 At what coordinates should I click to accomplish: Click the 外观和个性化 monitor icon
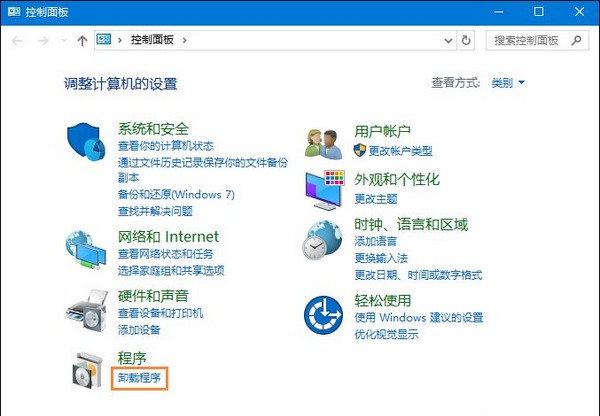[325, 190]
